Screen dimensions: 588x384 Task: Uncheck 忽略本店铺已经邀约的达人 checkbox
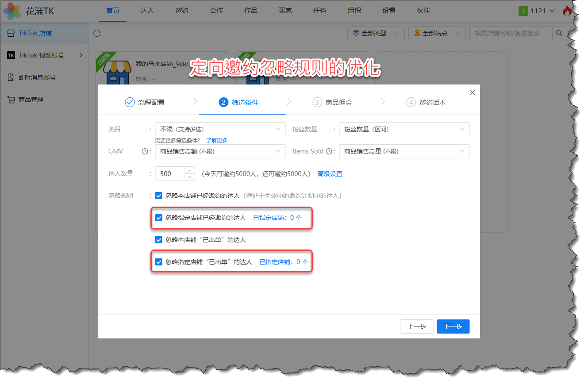point(159,196)
